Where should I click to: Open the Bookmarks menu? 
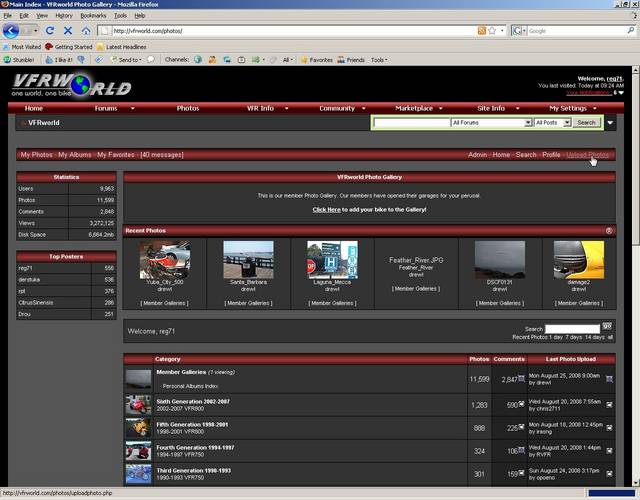click(x=93, y=16)
